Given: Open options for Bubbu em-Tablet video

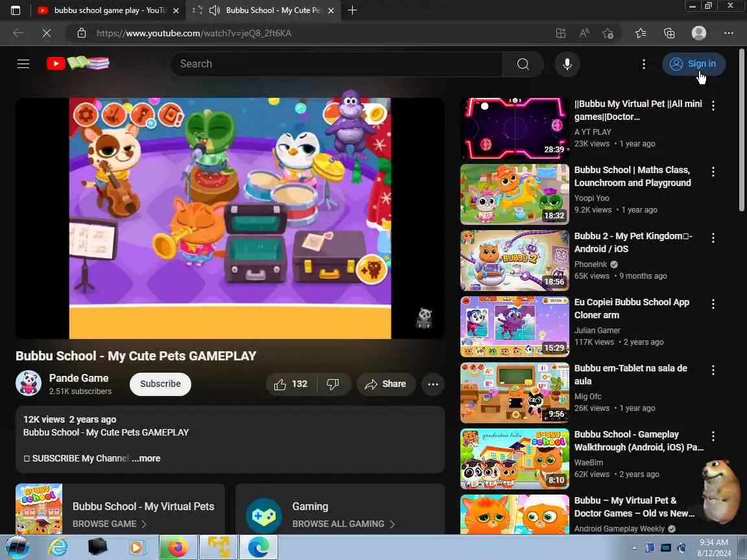Looking at the screenshot, I should click(713, 370).
